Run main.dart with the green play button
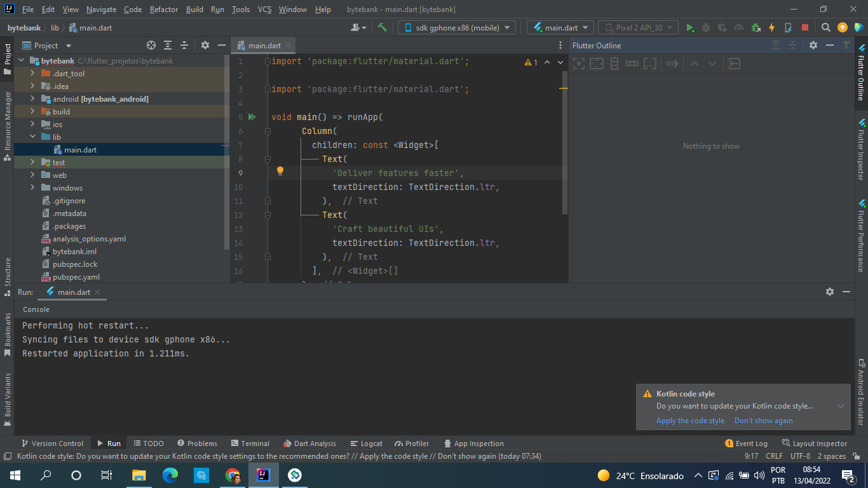The image size is (868, 488). coord(690,27)
